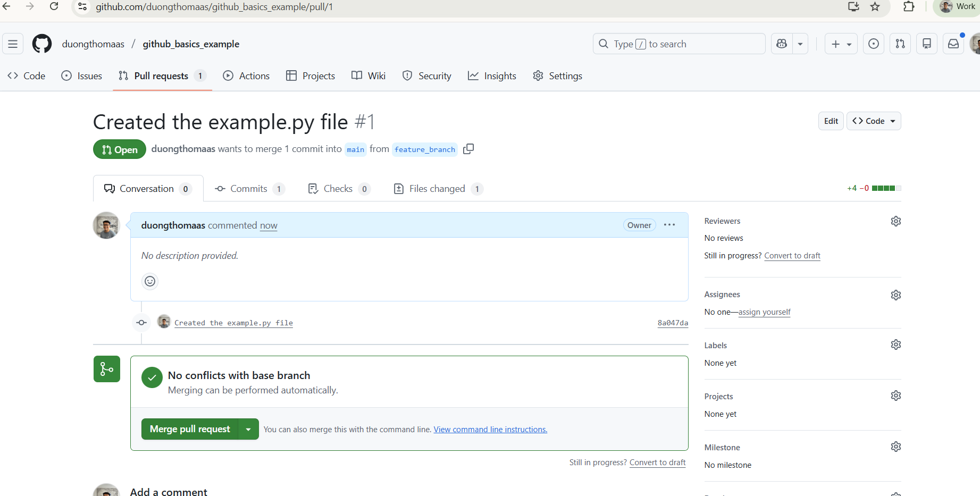Viewport: 980px width, 496px height.
Task: Click the browser address bar URL
Action: tap(214, 7)
